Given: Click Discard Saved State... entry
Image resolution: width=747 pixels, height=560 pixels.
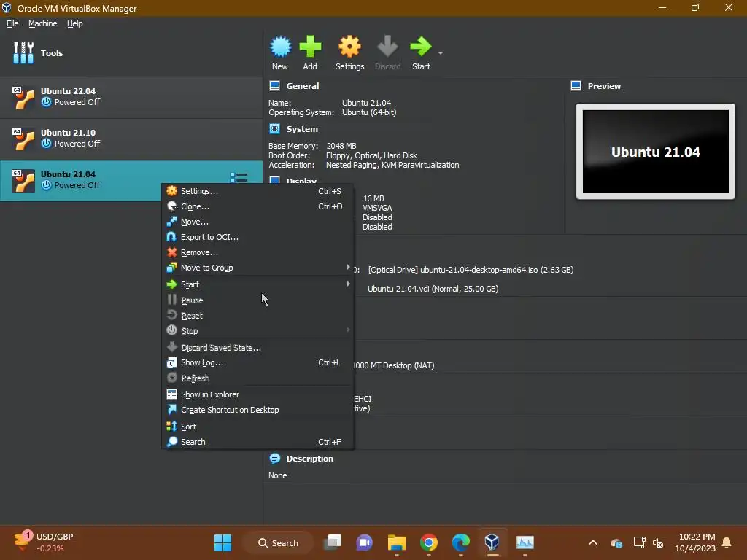Looking at the screenshot, I should [x=258, y=347].
